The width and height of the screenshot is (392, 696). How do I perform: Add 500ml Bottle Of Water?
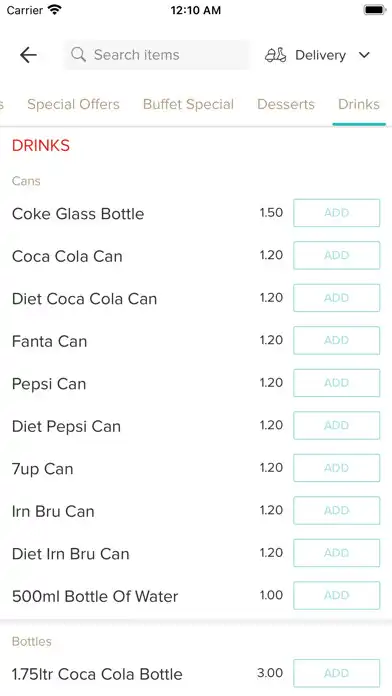pyautogui.click(x=337, y=595)
